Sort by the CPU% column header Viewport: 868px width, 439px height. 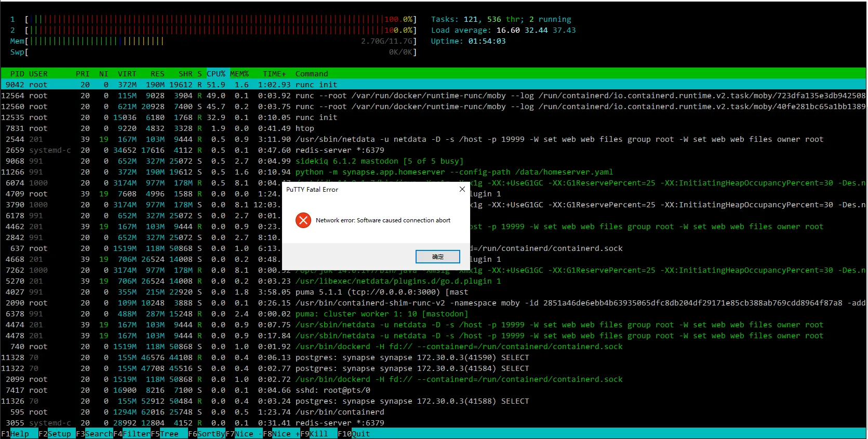coord(216,74)
